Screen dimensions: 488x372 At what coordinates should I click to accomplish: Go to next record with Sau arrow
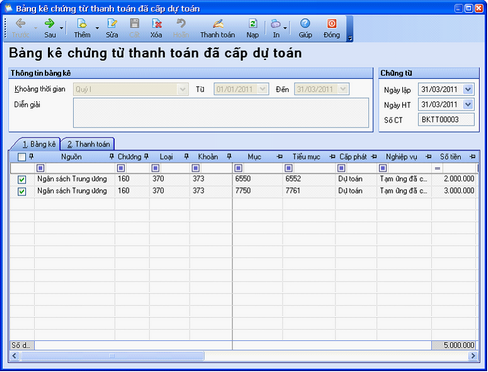click(49, 23)
